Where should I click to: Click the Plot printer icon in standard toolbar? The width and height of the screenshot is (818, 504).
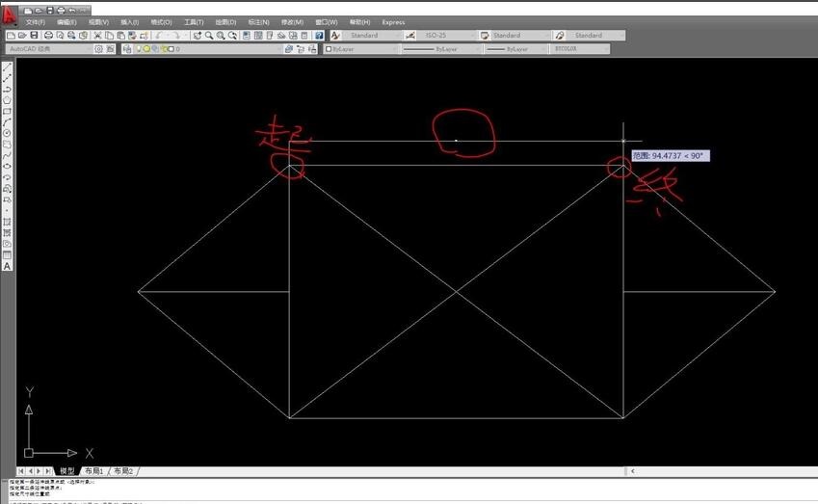[x=48, y=36]
